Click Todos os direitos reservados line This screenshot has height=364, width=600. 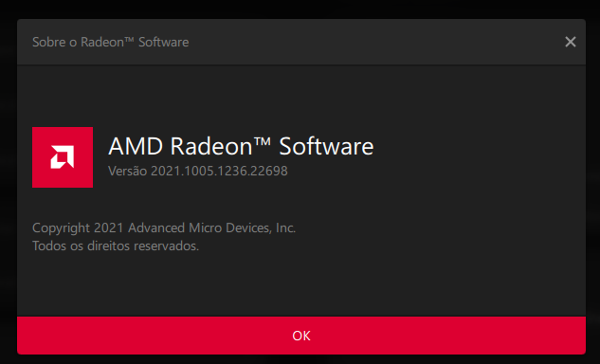[x=116, y=246]
